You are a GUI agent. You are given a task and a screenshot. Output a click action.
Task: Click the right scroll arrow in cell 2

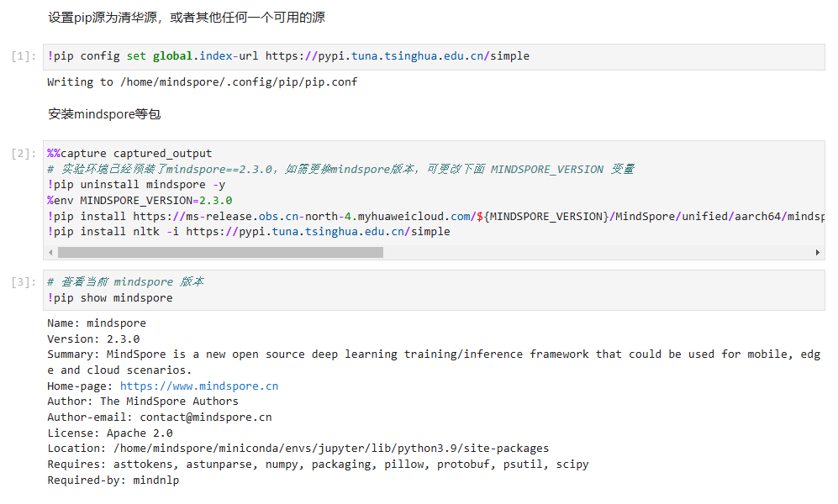point(817,253)
